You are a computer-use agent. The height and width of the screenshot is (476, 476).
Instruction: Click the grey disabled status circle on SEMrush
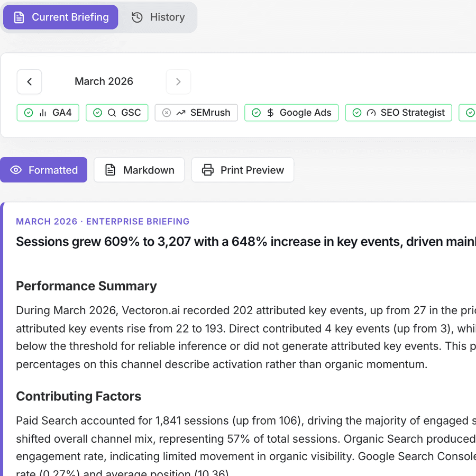[x=167, y=113]
